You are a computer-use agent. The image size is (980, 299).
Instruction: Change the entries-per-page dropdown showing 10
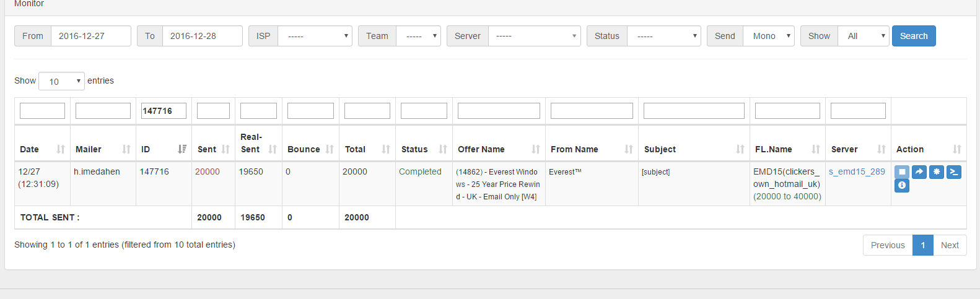61,81
